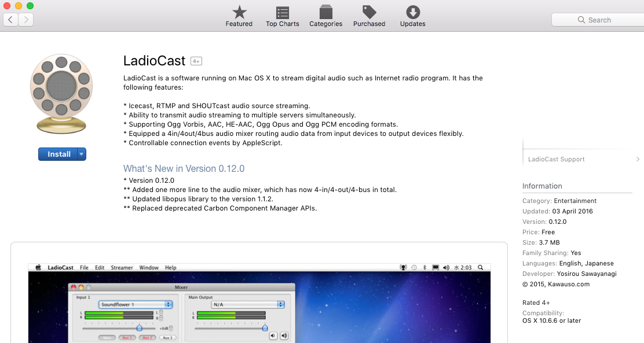Open the N/A Main Output dropdown
Screen dimensions: 644x343
click(248, 304)
